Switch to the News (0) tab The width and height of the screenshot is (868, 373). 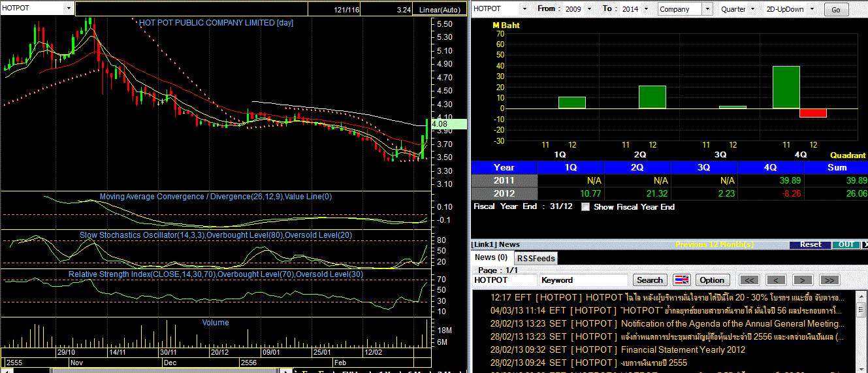[x=491, y=257]
